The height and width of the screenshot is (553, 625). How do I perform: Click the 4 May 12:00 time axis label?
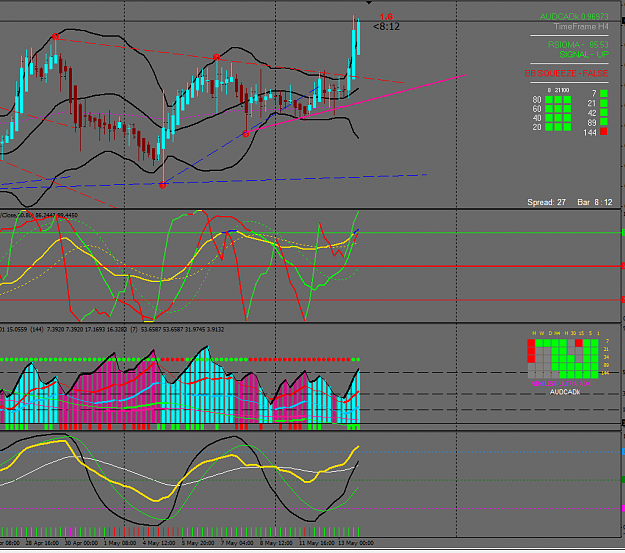point(159,543)
